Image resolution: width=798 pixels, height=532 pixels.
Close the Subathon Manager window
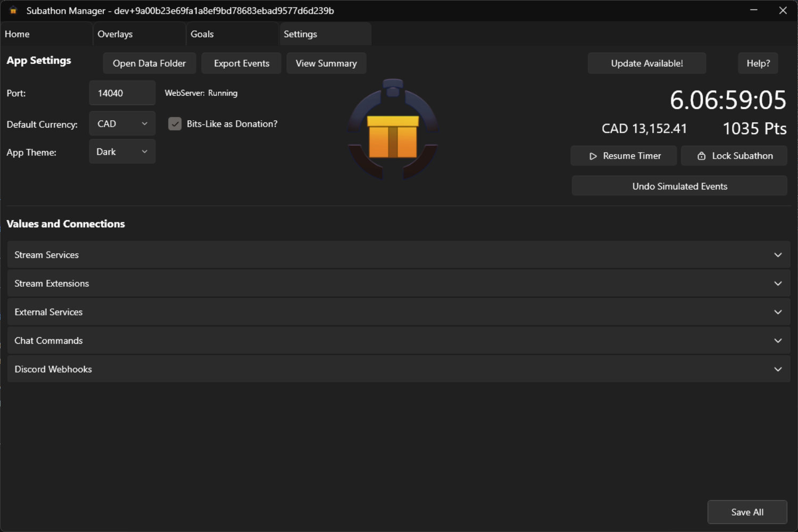(783, 11)
